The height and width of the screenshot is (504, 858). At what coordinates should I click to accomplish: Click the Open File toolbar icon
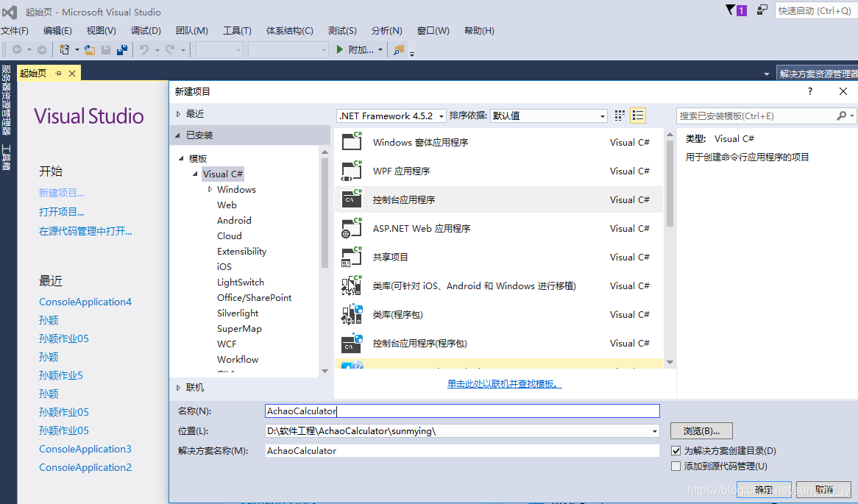[x=90, y=50]
